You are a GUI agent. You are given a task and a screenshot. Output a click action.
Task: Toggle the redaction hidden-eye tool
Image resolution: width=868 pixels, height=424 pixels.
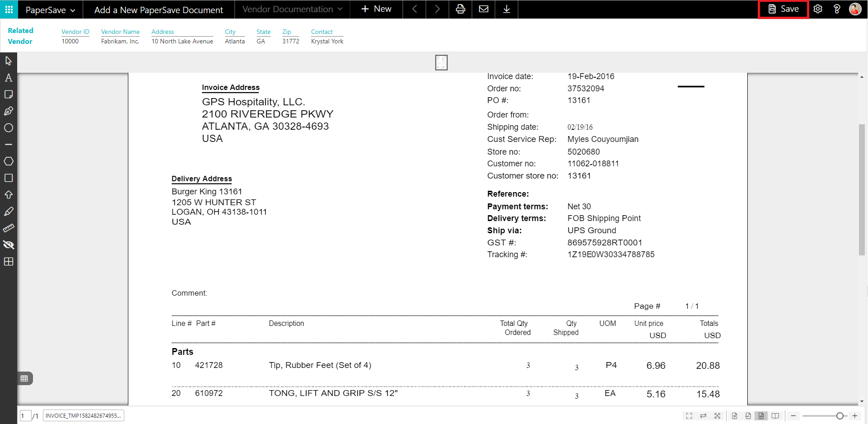pyautogui.click(x=8, y=245)
